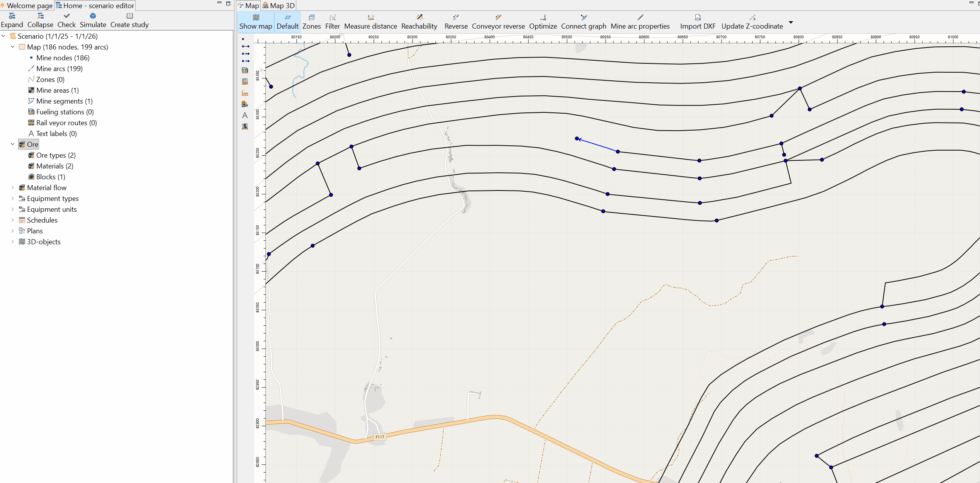Click the Collapse button
Image resolution: width=980 pixels, height=483 pixels.
point(40,20)
